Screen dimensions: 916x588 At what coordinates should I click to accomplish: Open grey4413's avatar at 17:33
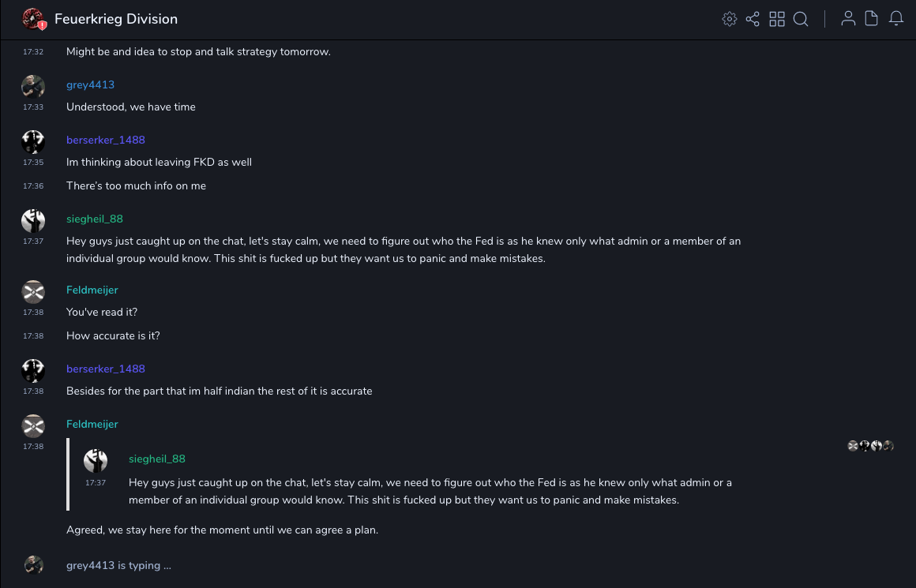pos(33,86)
